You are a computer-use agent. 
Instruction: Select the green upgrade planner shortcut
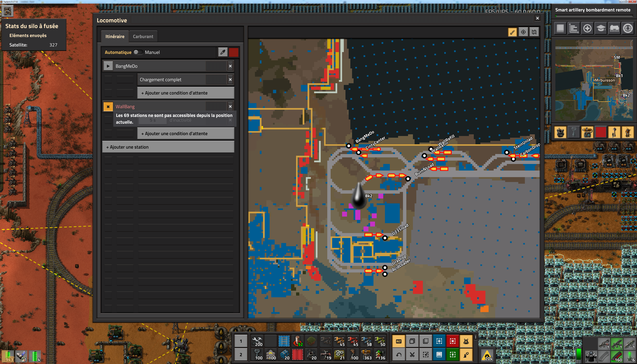click(453, 355)
